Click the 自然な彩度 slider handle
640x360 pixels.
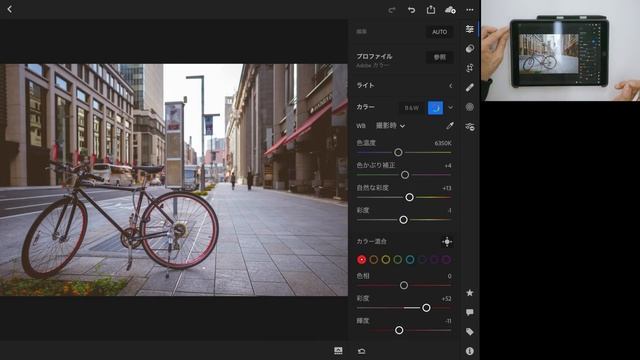pyautogui.click(x=409, y=197)
